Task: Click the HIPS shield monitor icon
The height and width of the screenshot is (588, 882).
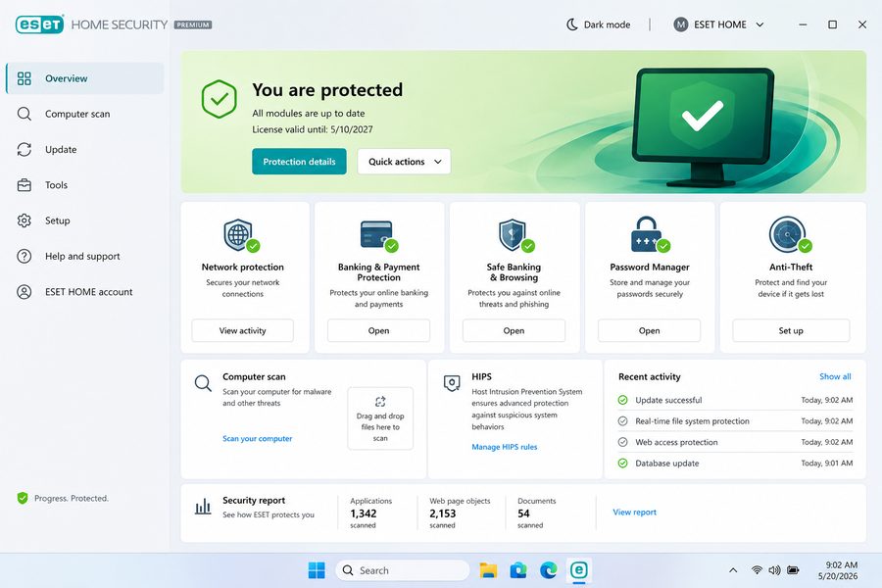Action: tap(452, 383)
